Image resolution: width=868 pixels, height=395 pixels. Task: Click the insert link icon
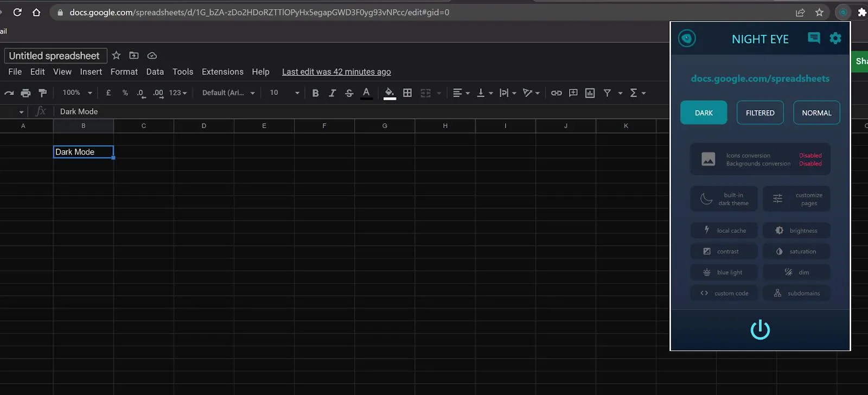pos(556,93)
